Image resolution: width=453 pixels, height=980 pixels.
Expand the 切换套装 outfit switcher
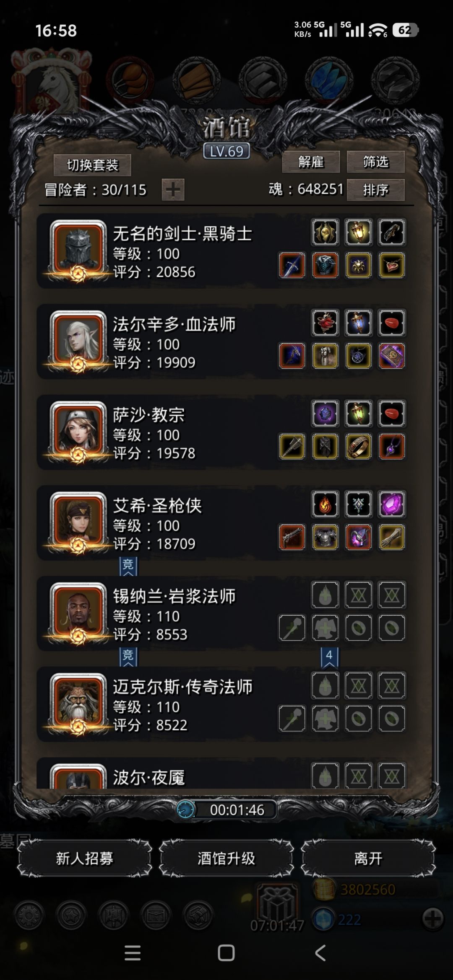tap(92, 165)
